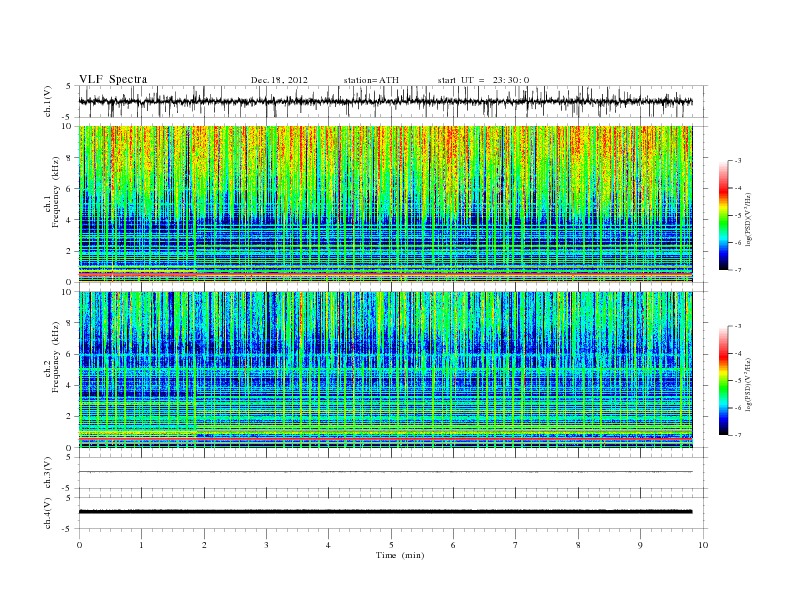Click the "-7" label on ch.2 colorbar

click(x=737, y=435)
